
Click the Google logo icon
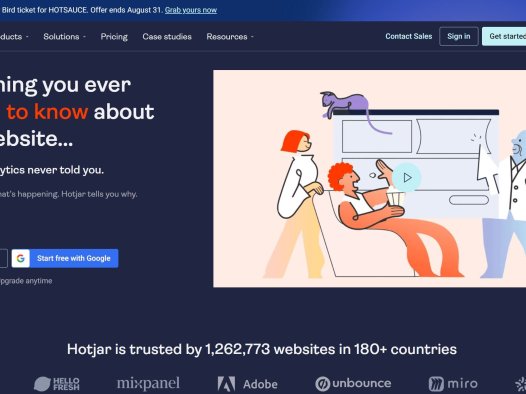(21, 258)
